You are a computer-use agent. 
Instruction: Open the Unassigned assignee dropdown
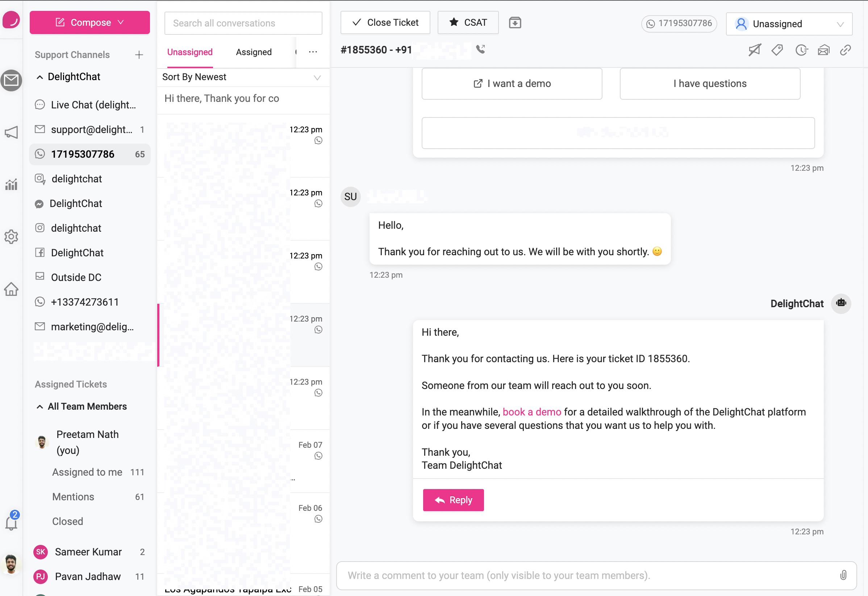pos(789,24)
